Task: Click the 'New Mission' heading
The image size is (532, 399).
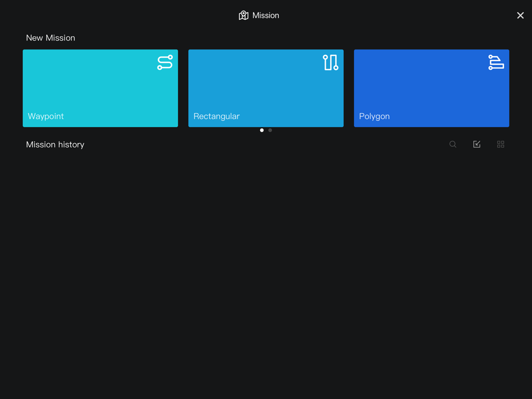Action: point(51,38)
